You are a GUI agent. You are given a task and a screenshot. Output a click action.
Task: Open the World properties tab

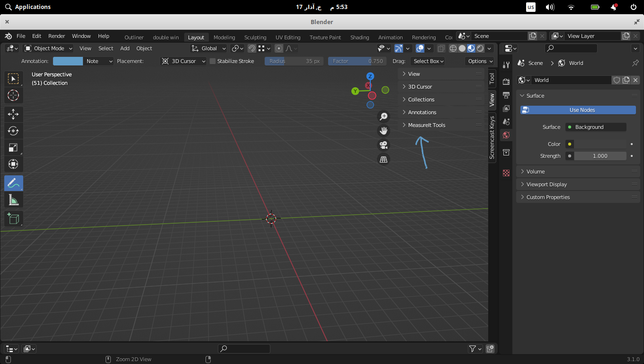tap(506, 135)
